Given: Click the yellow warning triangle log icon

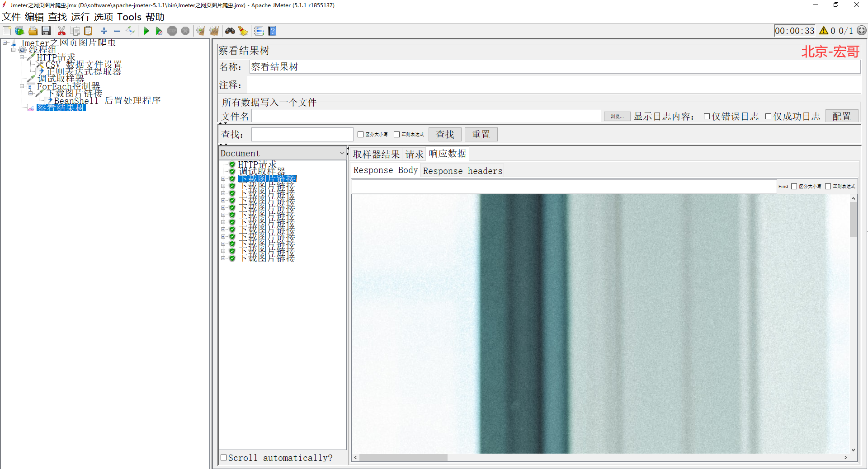Looking at the screenshot, I should (x=824, y=31).
